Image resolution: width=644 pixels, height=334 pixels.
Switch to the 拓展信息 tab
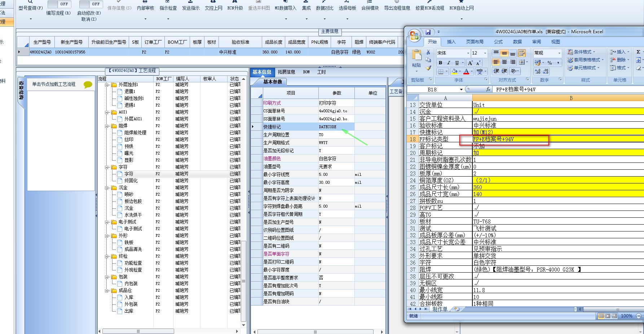coord(286,72)
